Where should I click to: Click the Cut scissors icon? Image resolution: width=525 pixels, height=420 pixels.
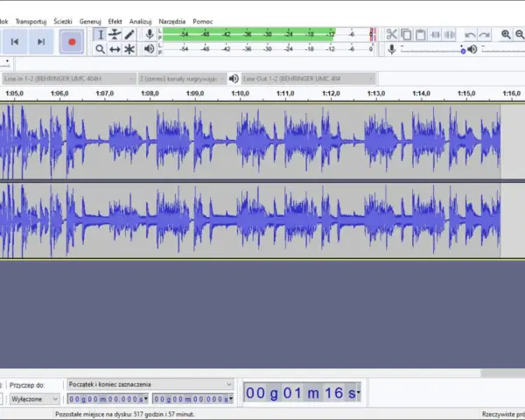pyautogui.click(x=391, y=34)
